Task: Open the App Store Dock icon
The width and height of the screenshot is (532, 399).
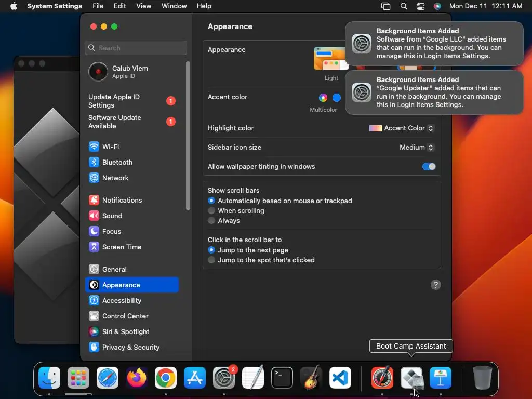Action: point(195,378)
